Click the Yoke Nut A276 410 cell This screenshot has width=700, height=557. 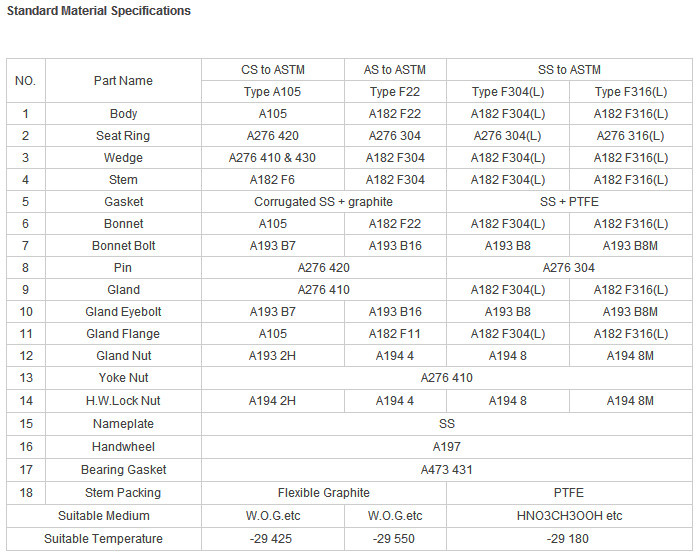pos(447,378)
